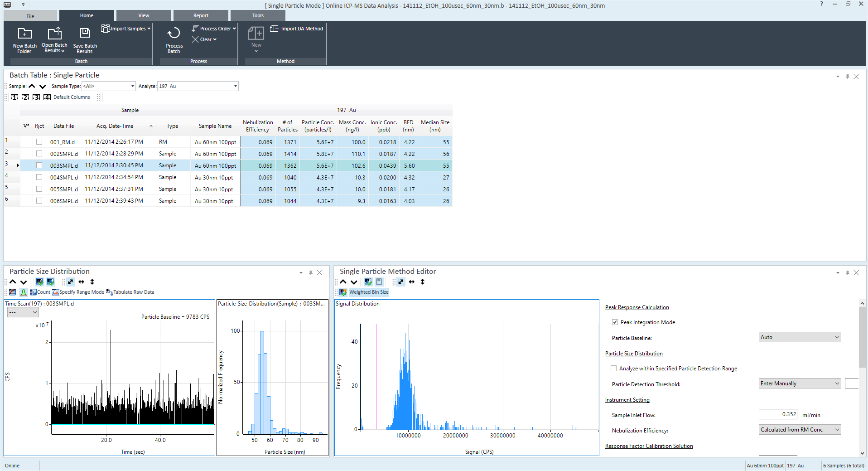Autoscale horizontal axis in Particle Size Distribution
The height and width of the screenshot is (471, 868).
[81, 282]
